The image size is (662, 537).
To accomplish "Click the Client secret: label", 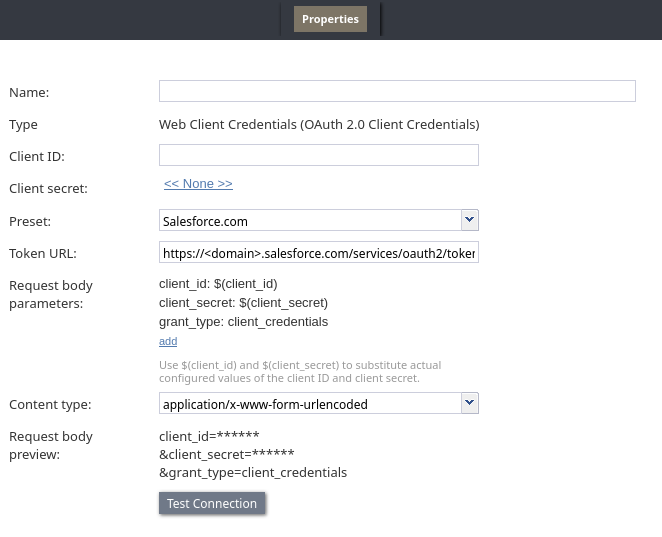I will click(48, 188).
